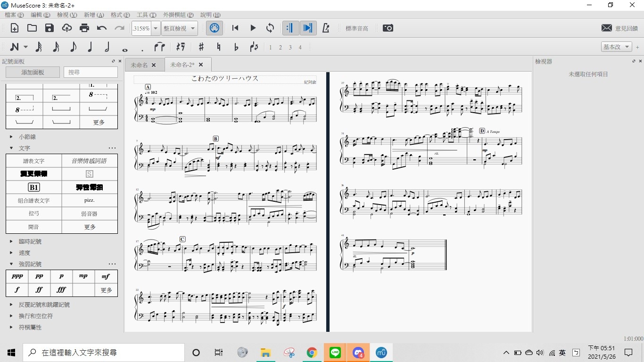Toggle loop playback
Image resolution: width=644 pixels, height=362 pixels.
click(270, 28)
